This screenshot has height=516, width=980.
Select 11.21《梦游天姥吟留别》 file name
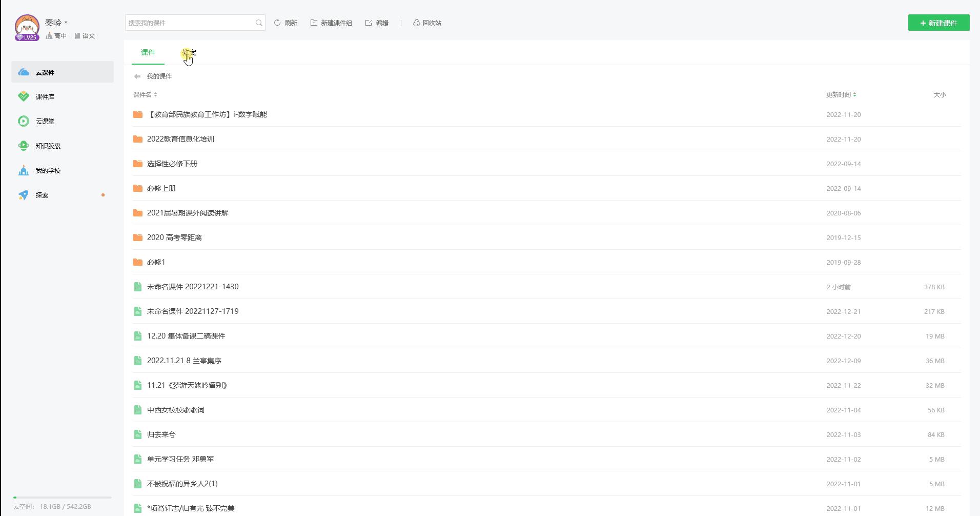187,385
